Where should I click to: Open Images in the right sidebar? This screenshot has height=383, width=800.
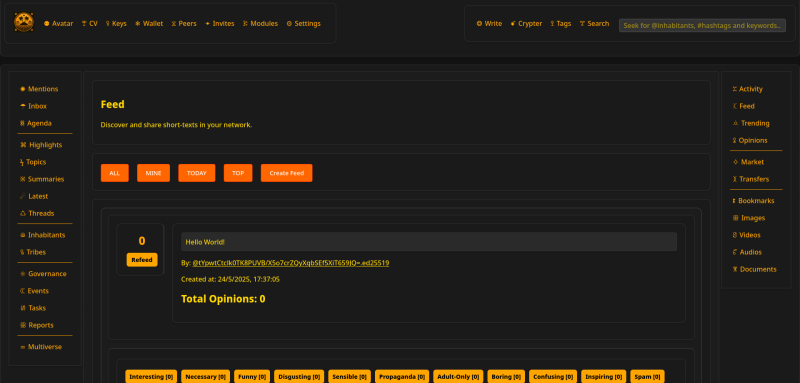pyautogui.click(x=749, y=218)
